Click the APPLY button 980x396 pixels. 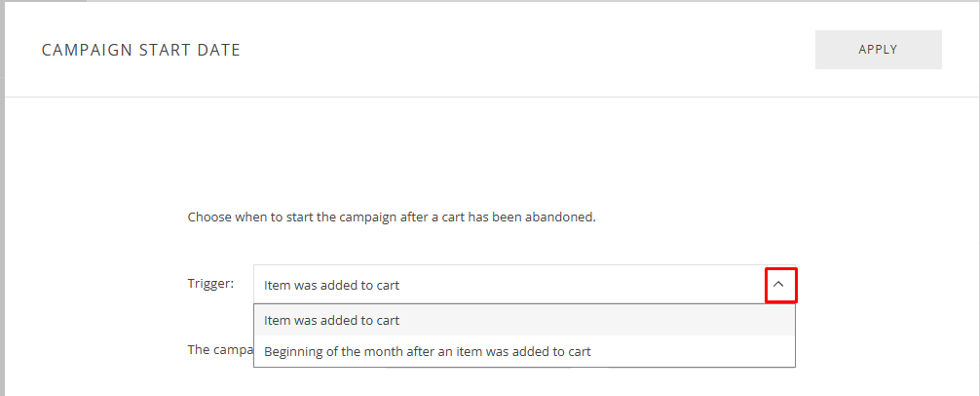click(x=878, y=50)
